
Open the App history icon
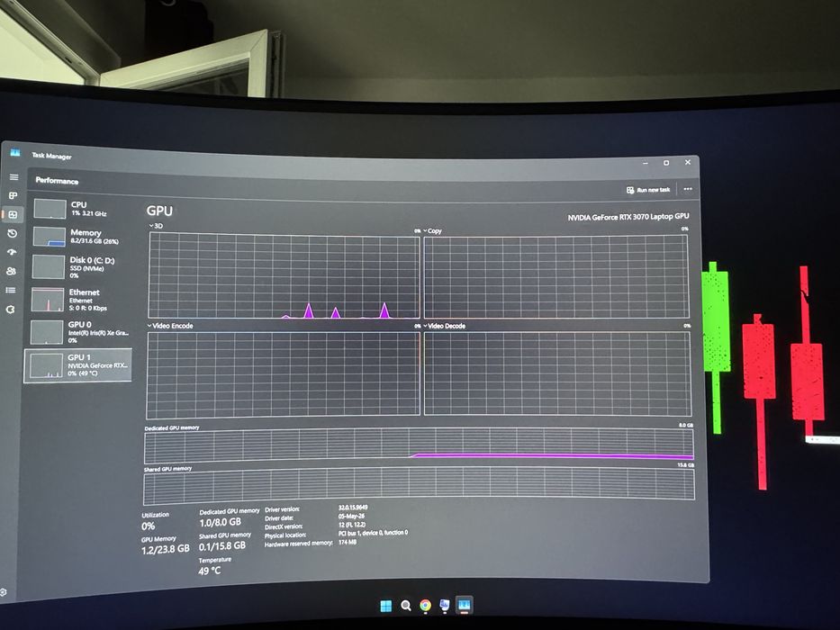(13, 234)
